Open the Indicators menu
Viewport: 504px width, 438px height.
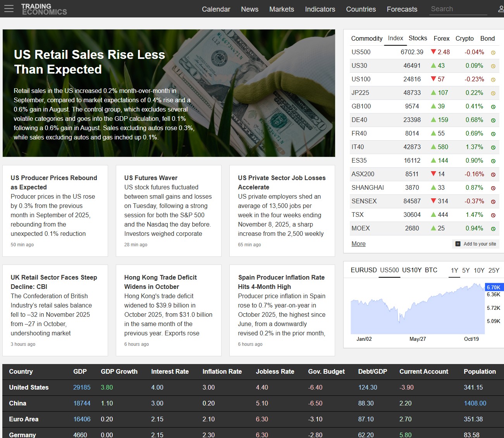click(320, 9)
